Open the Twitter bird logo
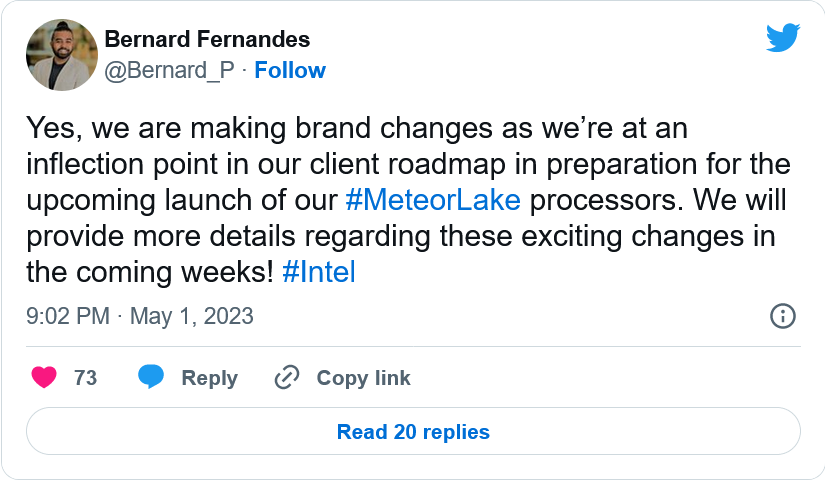The image size is (825, 480). (783, 38)
